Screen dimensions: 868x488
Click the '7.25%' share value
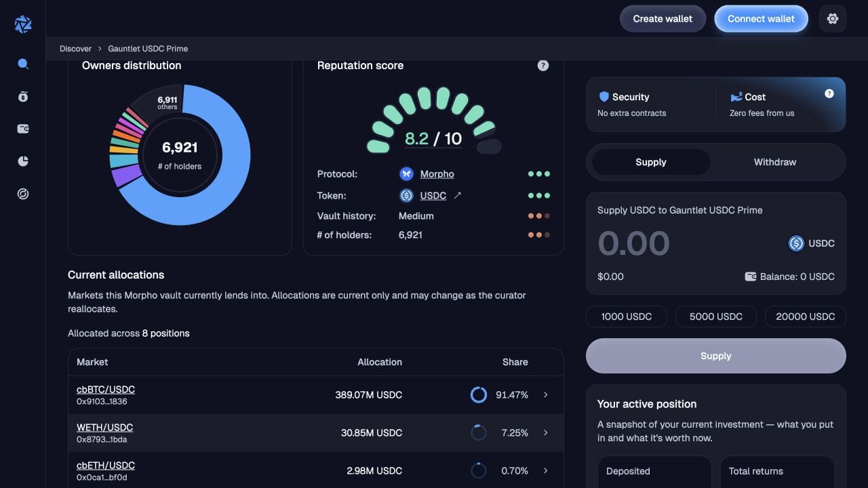point(515,432)
